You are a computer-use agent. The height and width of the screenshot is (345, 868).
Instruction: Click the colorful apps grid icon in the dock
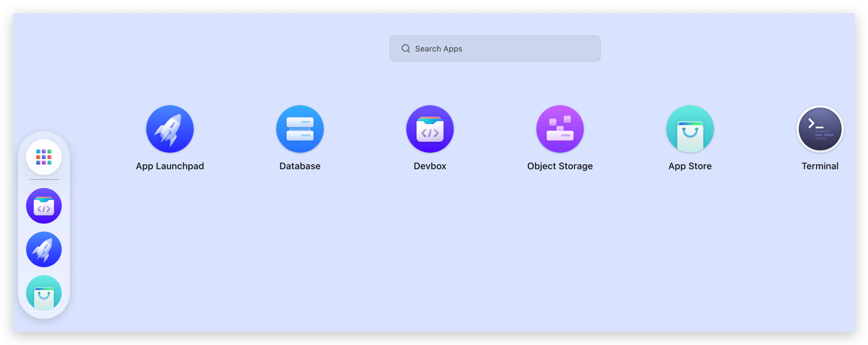tap(44, 157)
